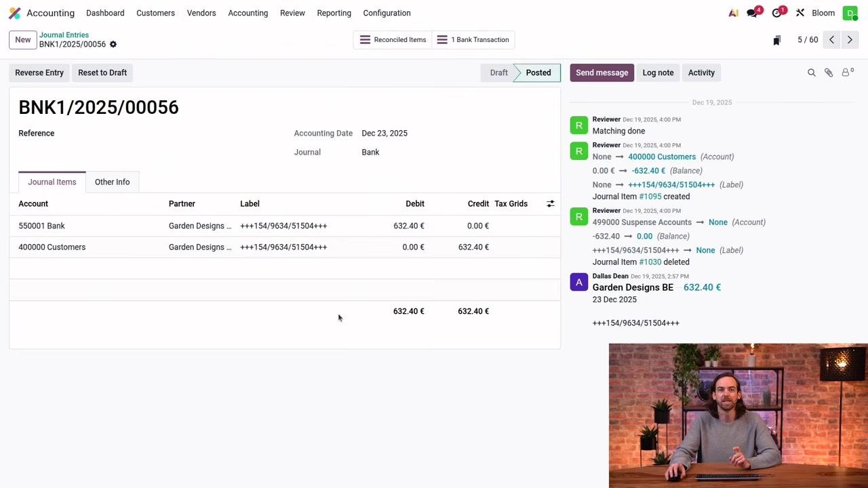Create a New journal entry

(23, 40)
